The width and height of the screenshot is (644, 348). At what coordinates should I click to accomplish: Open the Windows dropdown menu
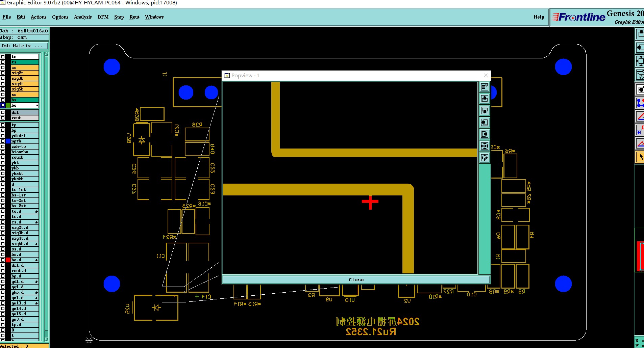click(x=154, y=17)
